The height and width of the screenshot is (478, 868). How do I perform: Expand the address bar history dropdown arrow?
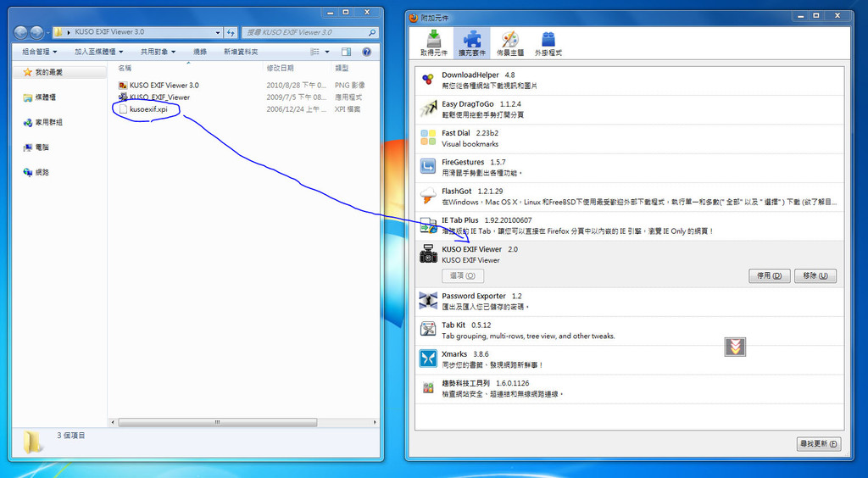[x=218, y=33]
